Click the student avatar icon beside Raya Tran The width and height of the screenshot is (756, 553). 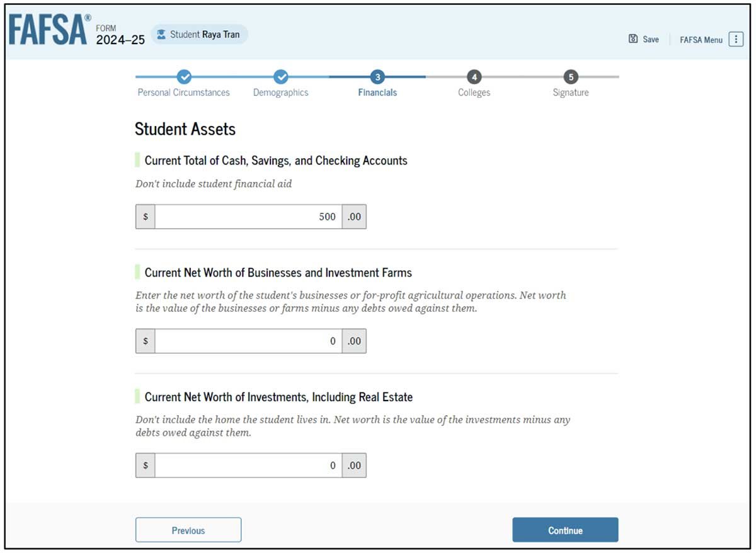[x=162, y=35]
